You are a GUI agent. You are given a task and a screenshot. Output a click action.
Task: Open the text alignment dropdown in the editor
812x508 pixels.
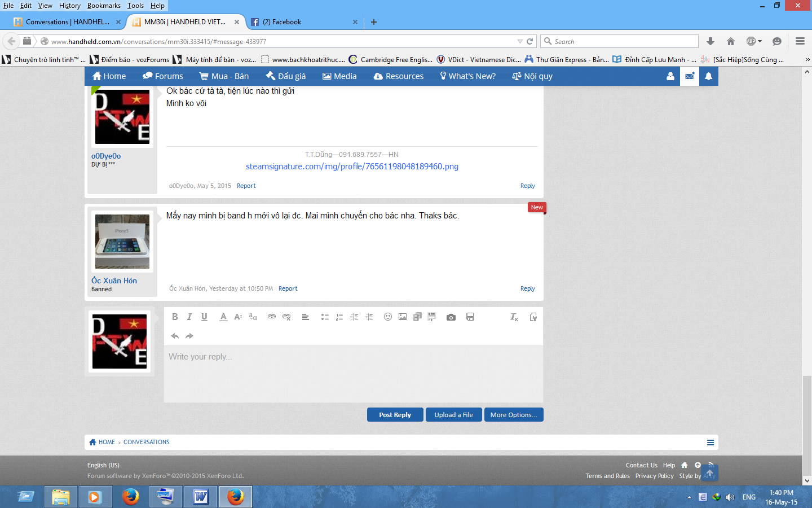(x=306, y=317)
